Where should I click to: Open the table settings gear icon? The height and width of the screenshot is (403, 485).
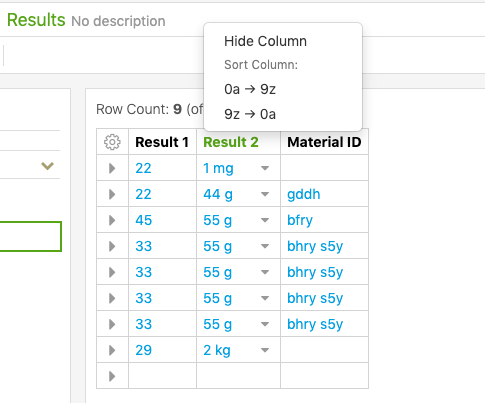(112, 142)
